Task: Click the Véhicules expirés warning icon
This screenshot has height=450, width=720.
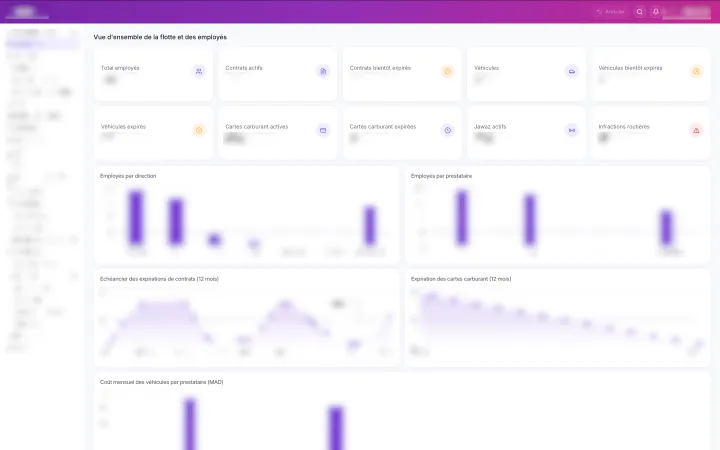Action: click(199, 130)
